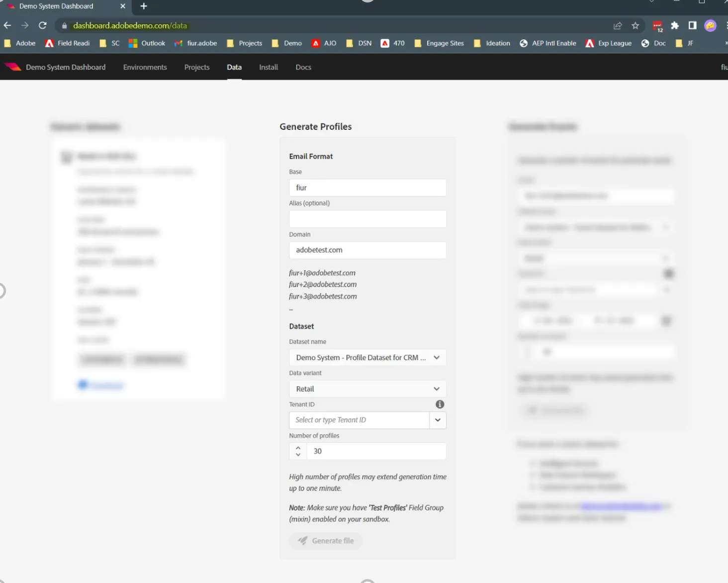Click the Base email input field
Screen dimensions: 728x583
click(x=367, y=188)
